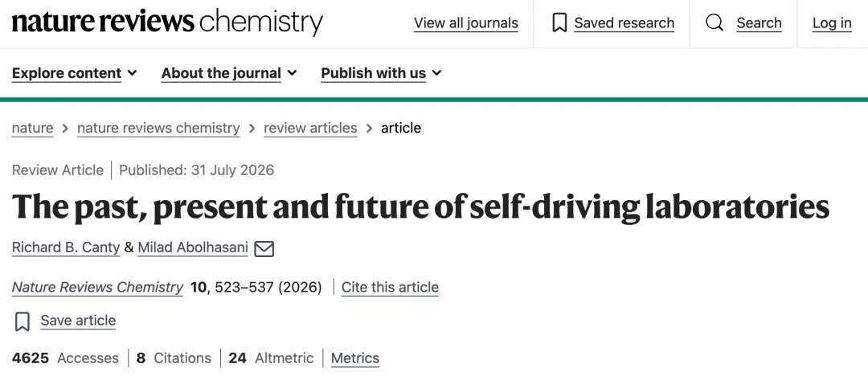Click the Search text link
868x376 pixels.
[759, 23]
